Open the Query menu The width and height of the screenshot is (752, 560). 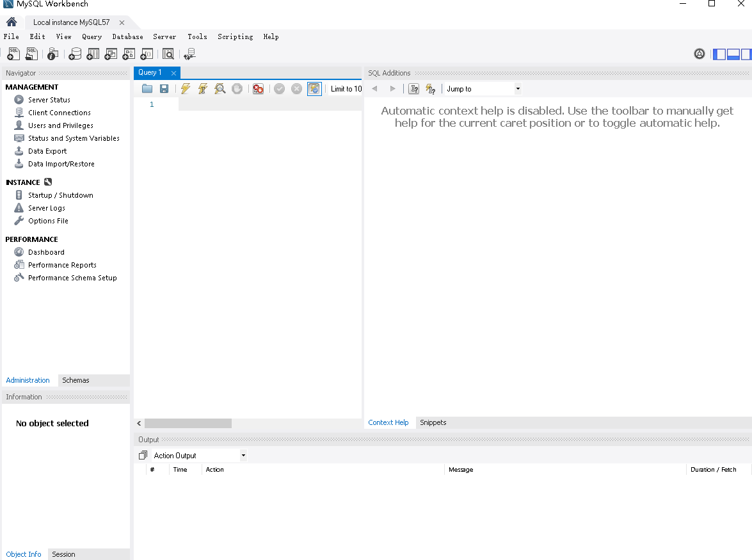92,36
